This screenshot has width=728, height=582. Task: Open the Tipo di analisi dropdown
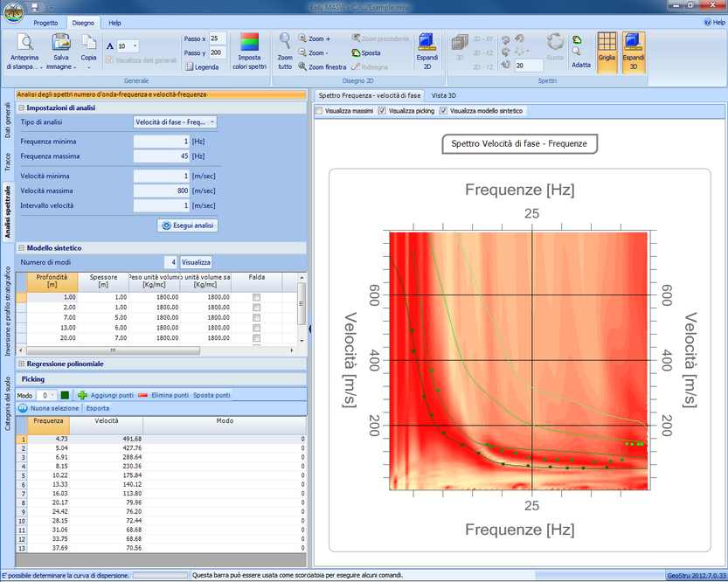click(x=212, y=122)
